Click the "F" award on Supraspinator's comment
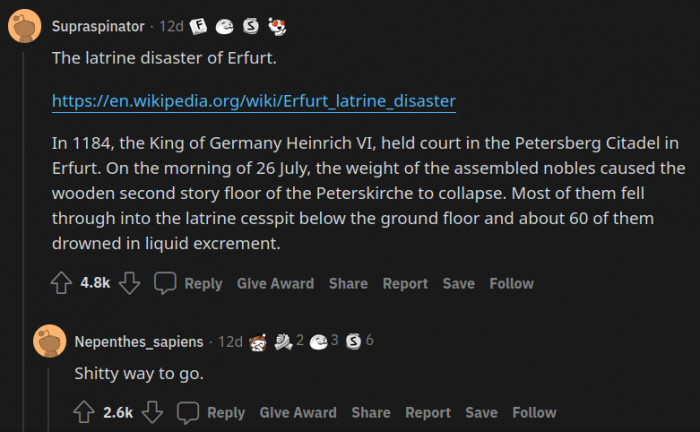This screenshot has width=700, height=432. (199, 26)
